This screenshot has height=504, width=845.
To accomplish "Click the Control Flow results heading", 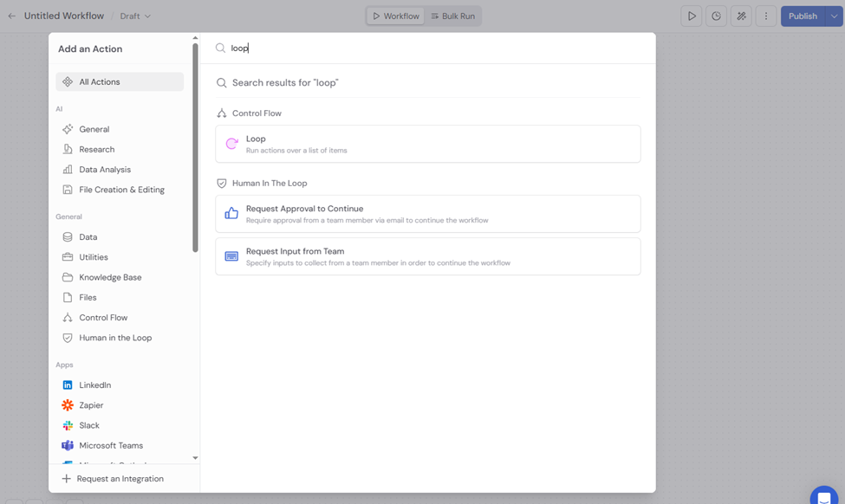I will 257,113.
